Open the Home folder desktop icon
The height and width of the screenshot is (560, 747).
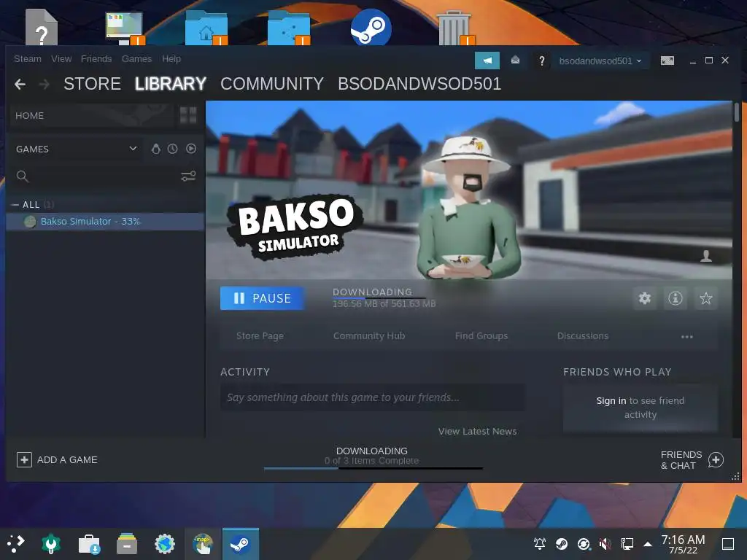click(x=206, y=28)
